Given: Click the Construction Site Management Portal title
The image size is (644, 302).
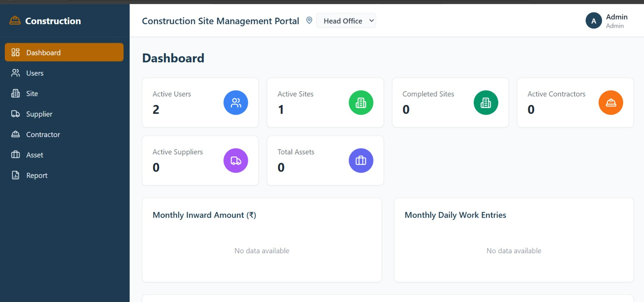Looking at the screenshot, I should [221, 21].
